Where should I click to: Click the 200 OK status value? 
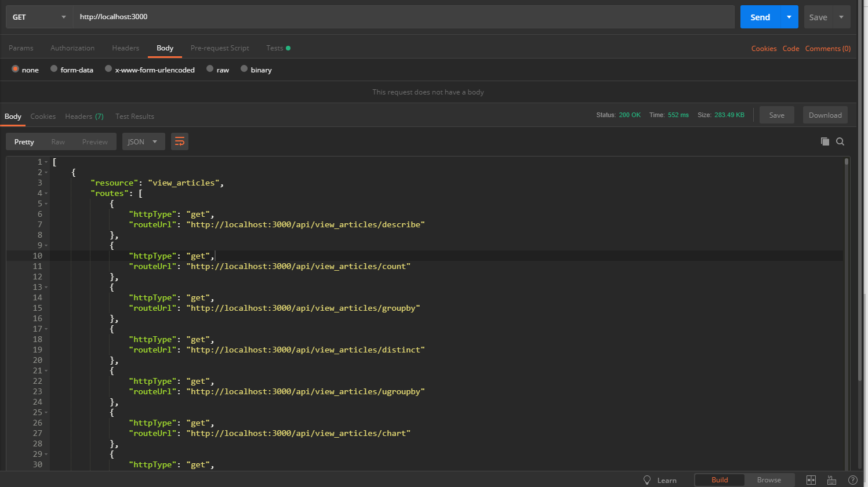630,115
